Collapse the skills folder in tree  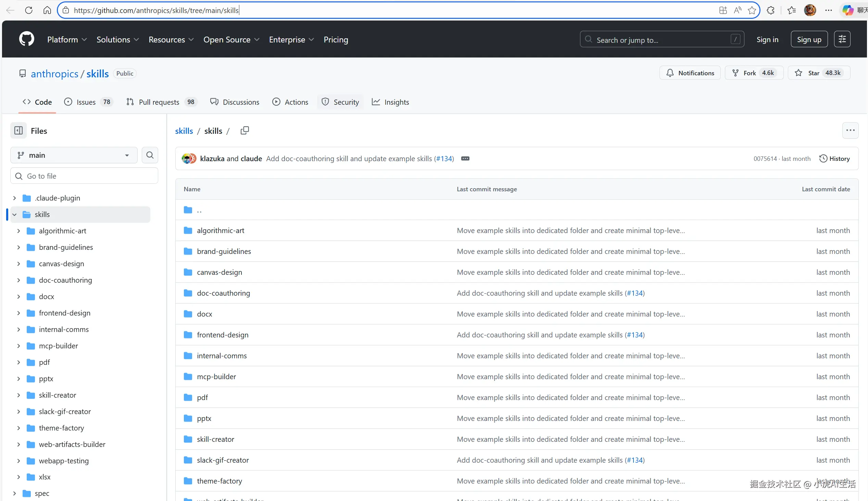[14, 215]
